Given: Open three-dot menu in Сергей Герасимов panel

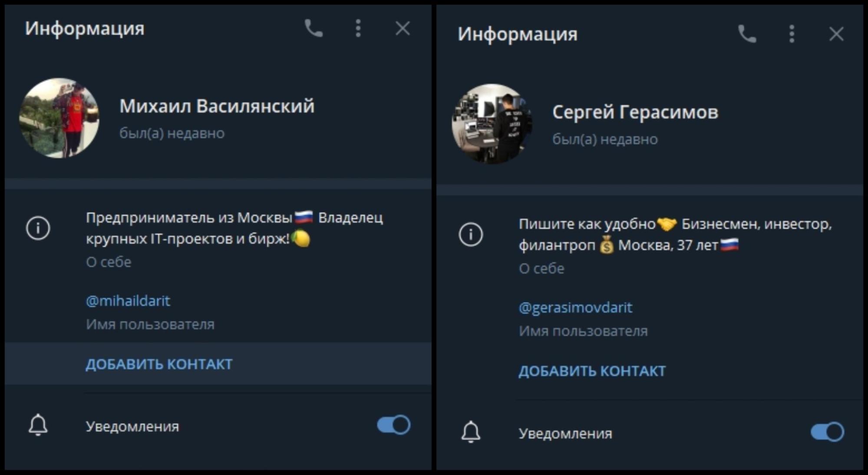Looking at the screenshot, I should click(x=792, y=34).
